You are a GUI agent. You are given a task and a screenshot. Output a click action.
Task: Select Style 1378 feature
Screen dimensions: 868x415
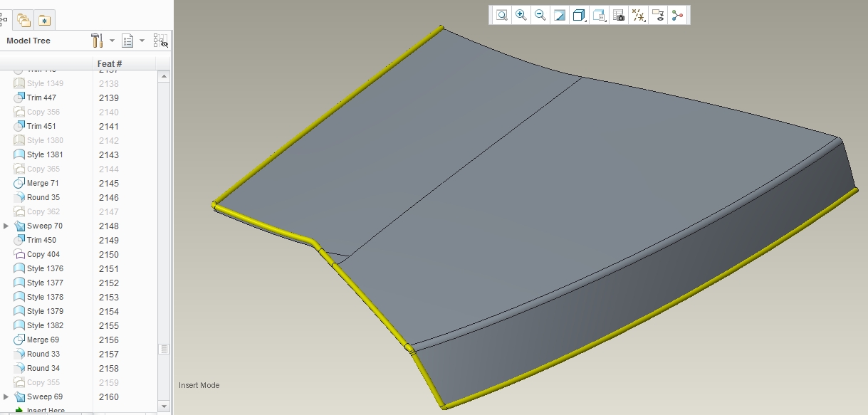pos(45,297)
